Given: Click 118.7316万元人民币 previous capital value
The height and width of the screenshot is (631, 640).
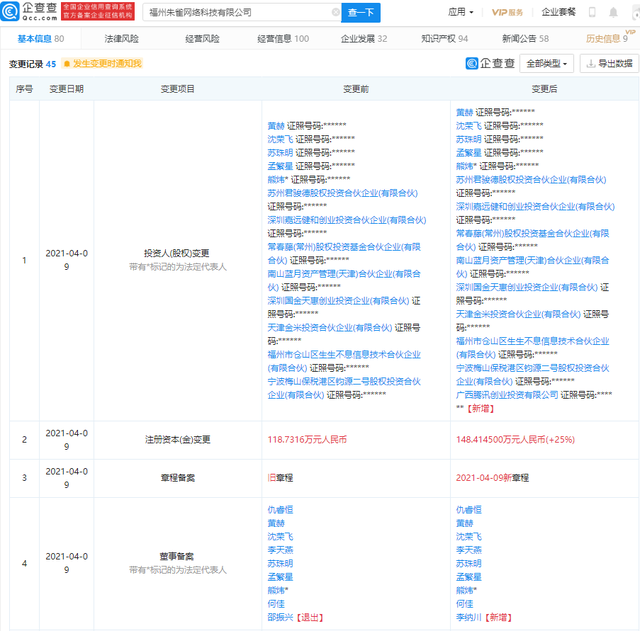Looking at the screenshot, I should pos(307,440).
